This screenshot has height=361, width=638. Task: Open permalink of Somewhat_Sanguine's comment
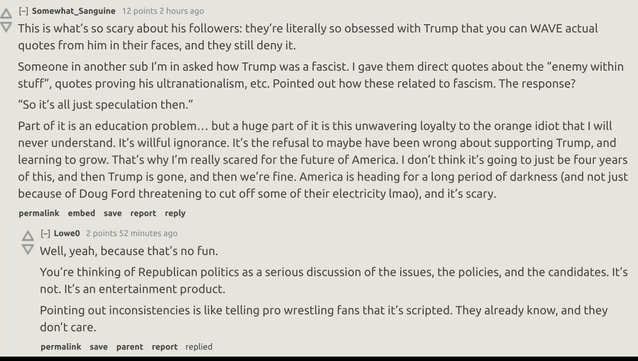point(39,213)
